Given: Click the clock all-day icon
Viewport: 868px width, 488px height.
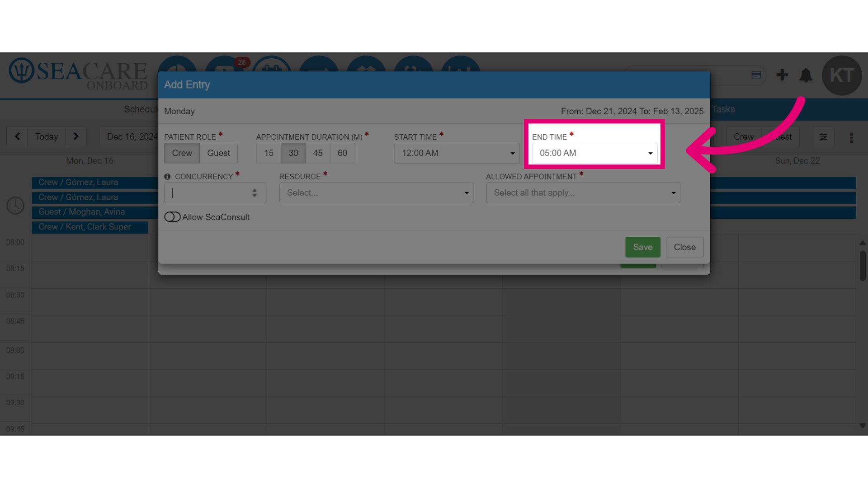Looking at the screenshot, I should 15,205.
